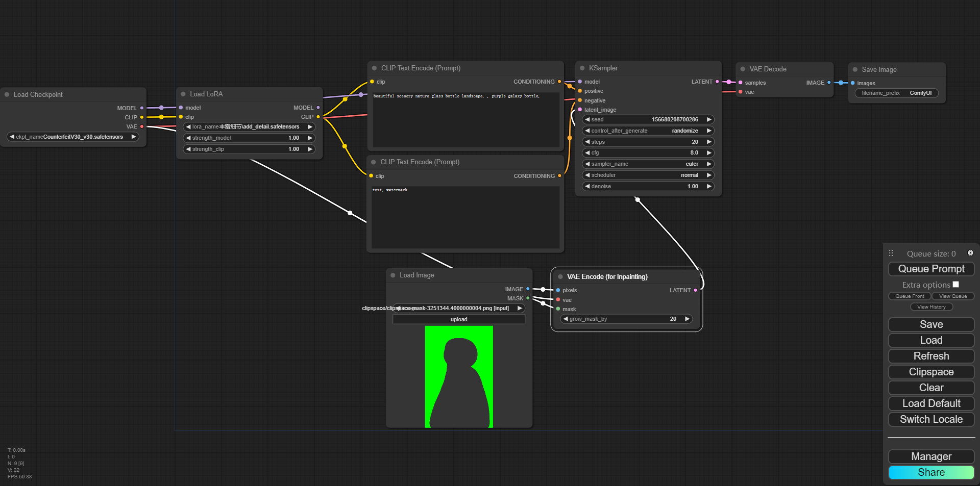Viewport: 980px width, 486px height.
Task: Click the Queue Prompt button
Action: [x=931, y=269]
